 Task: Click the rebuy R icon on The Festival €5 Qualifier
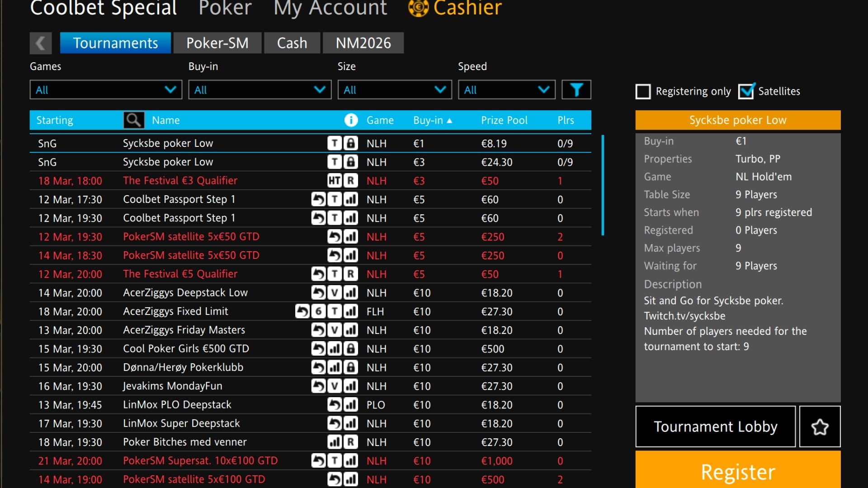coord(351,274)
